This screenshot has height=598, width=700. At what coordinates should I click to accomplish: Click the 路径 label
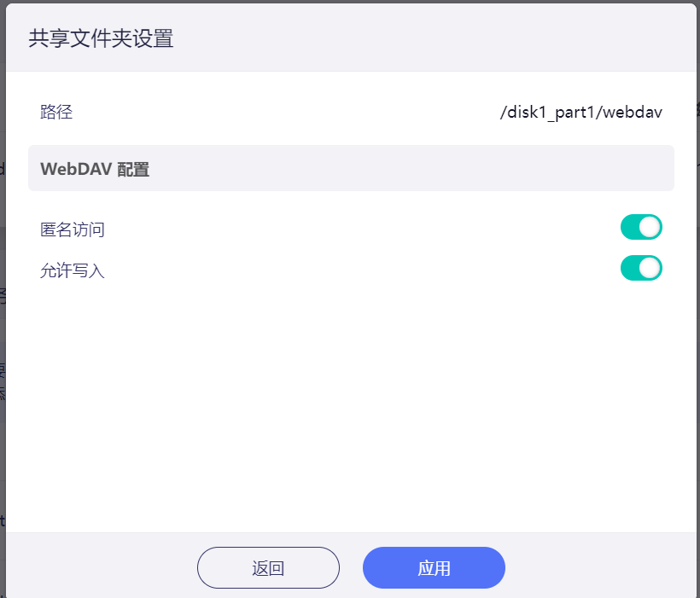56,112
